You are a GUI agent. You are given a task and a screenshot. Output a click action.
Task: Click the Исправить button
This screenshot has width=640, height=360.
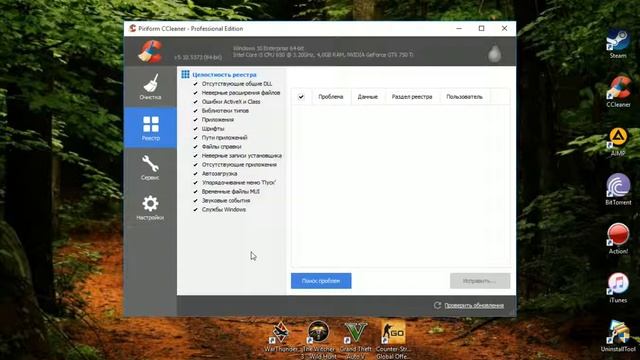(480, 281)
